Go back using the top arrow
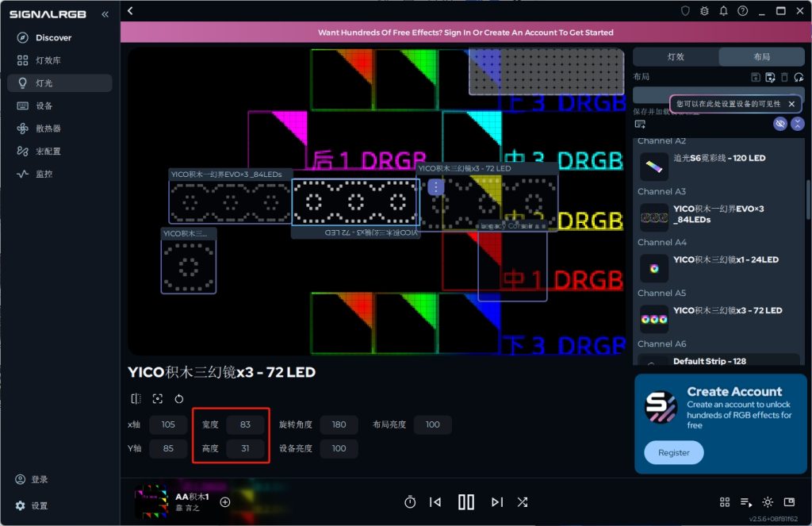 click(130, 11)
